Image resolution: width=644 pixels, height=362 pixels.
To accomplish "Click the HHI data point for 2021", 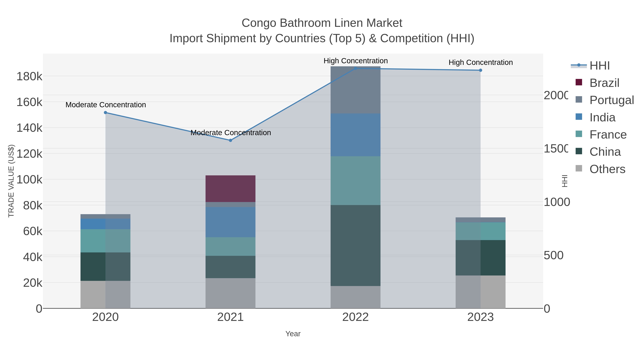I will coord(231,140).
